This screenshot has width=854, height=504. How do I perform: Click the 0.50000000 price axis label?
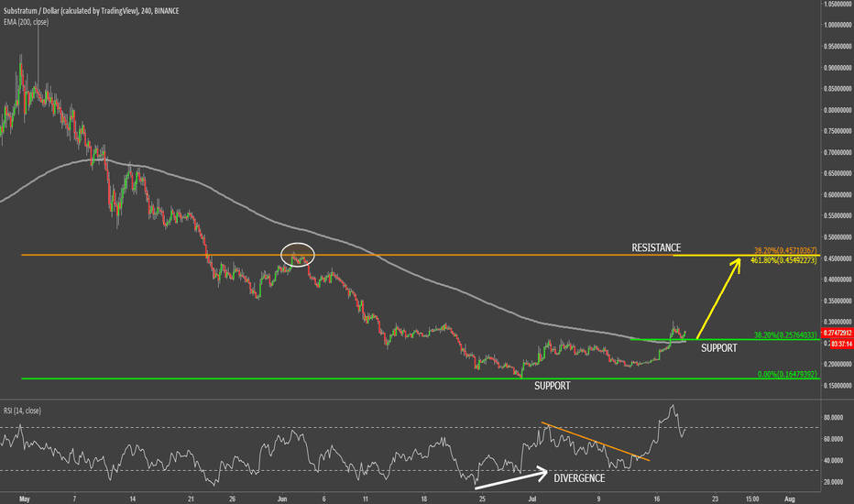(838, 237)
